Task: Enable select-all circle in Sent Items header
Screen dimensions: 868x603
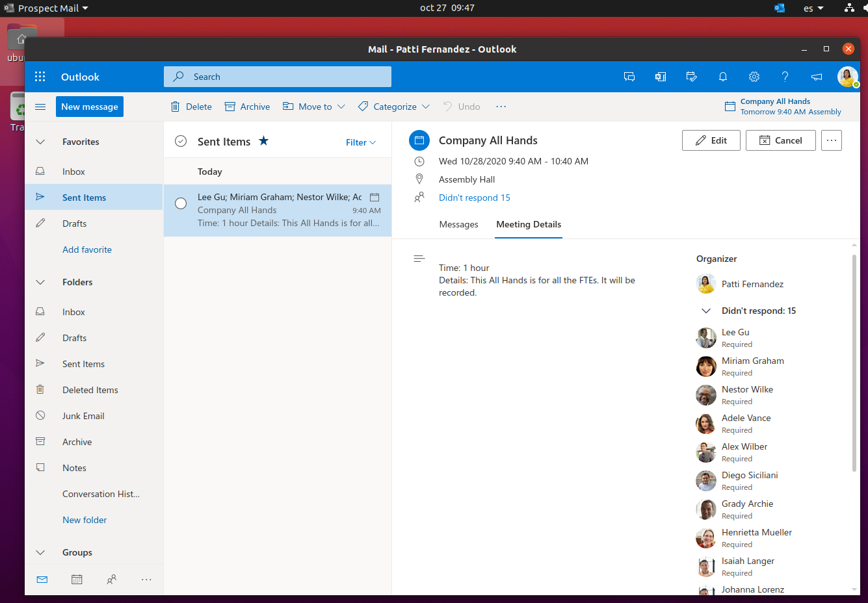Action: 180,140
